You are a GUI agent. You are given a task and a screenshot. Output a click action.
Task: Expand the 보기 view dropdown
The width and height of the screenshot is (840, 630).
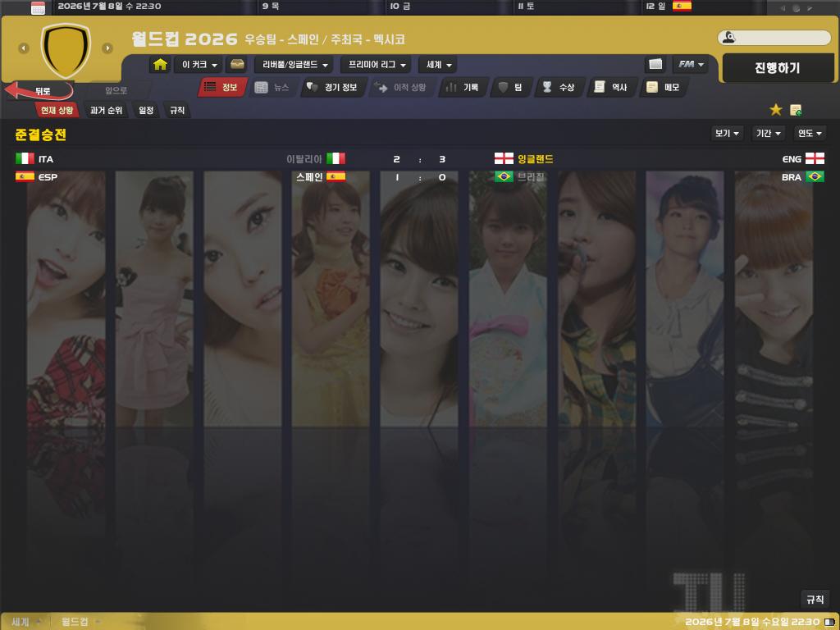(727, 134)
